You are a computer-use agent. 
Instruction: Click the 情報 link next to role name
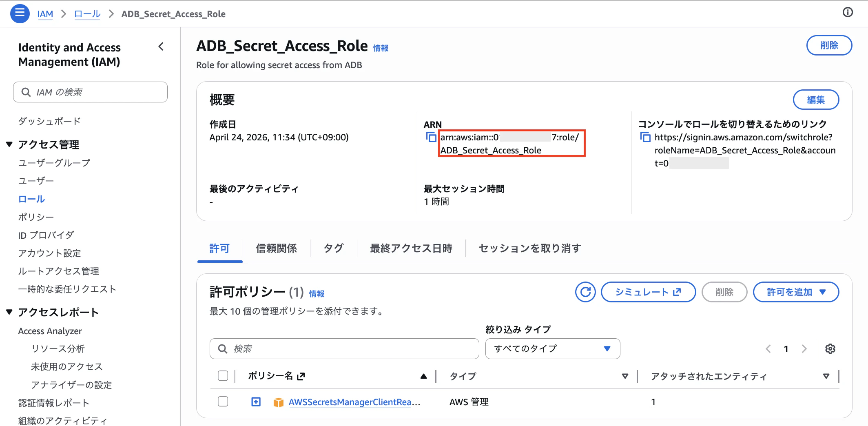coord(381,48)
